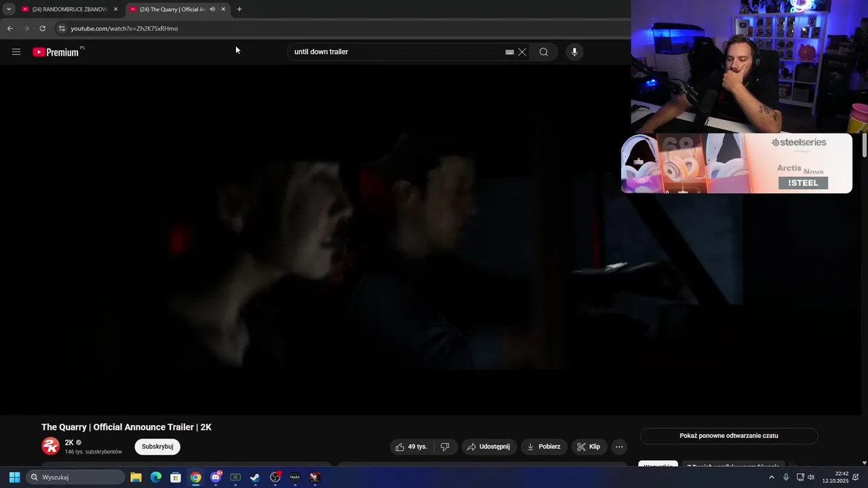
Task: Click the Subskrybuj button
Action: 157,447
